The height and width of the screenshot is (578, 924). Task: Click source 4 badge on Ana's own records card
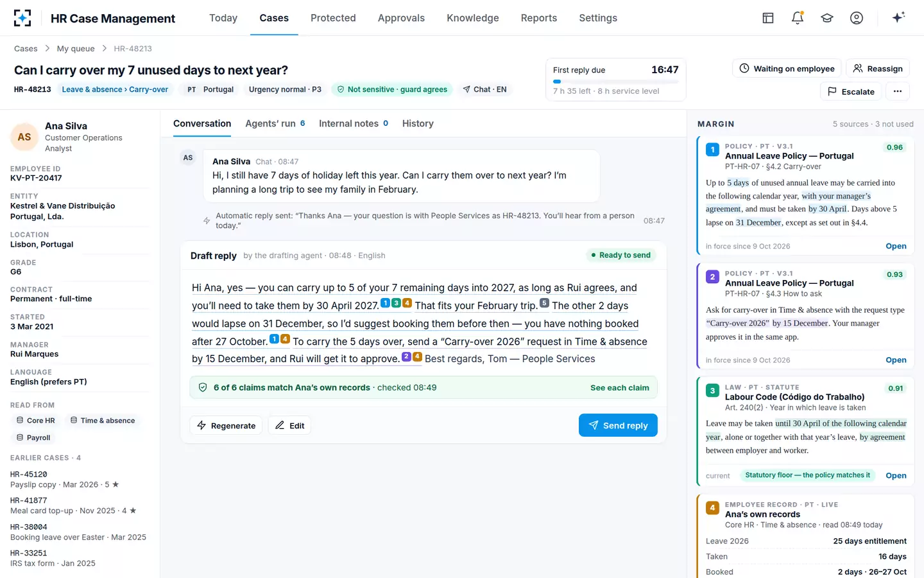(x=712, y=508)
